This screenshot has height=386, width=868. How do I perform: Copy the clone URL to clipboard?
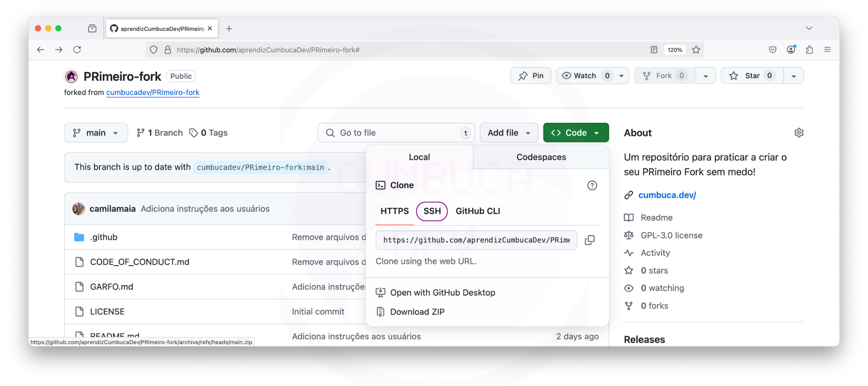pos(590,240)
